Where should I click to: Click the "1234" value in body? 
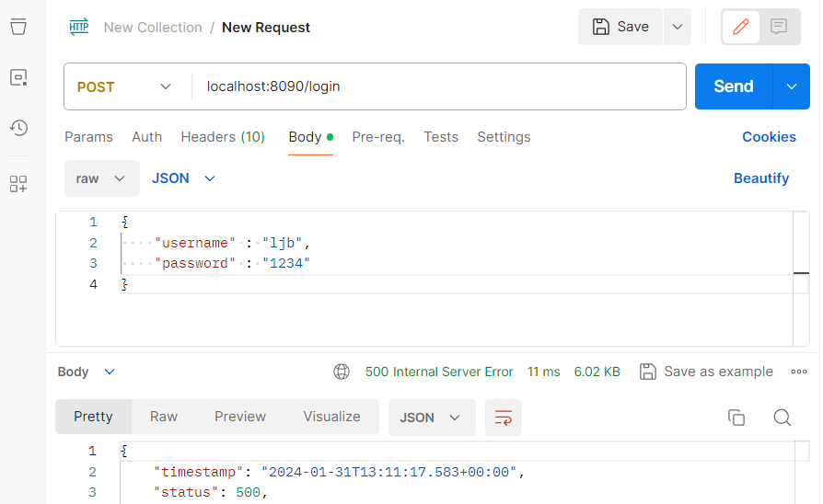286,263
